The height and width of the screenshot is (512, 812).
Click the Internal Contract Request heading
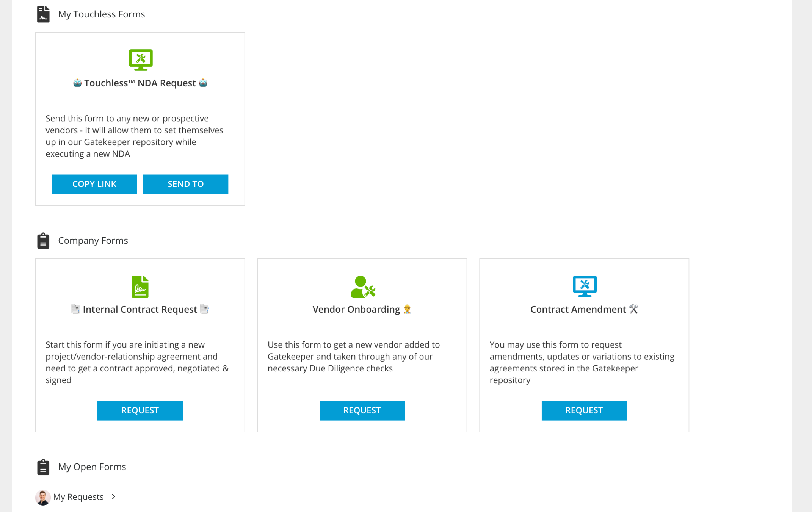coord(140,309)
